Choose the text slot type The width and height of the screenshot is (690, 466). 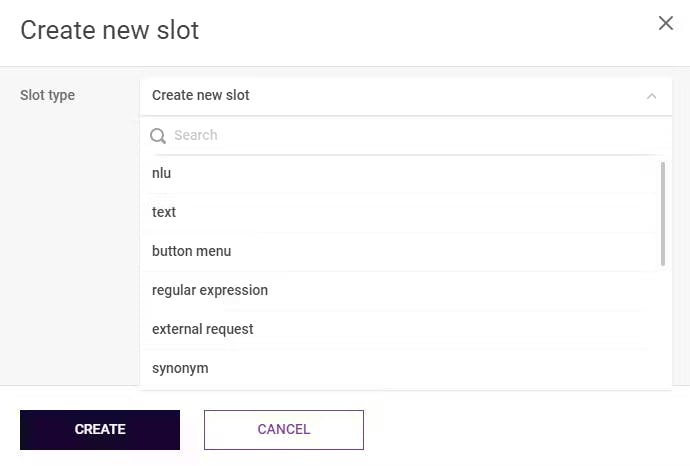(x=164, y=212)
